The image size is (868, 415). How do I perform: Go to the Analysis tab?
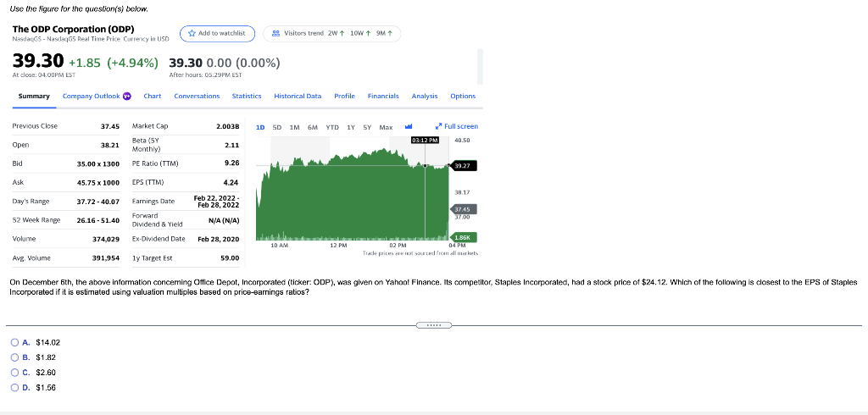tap(425, 97)
